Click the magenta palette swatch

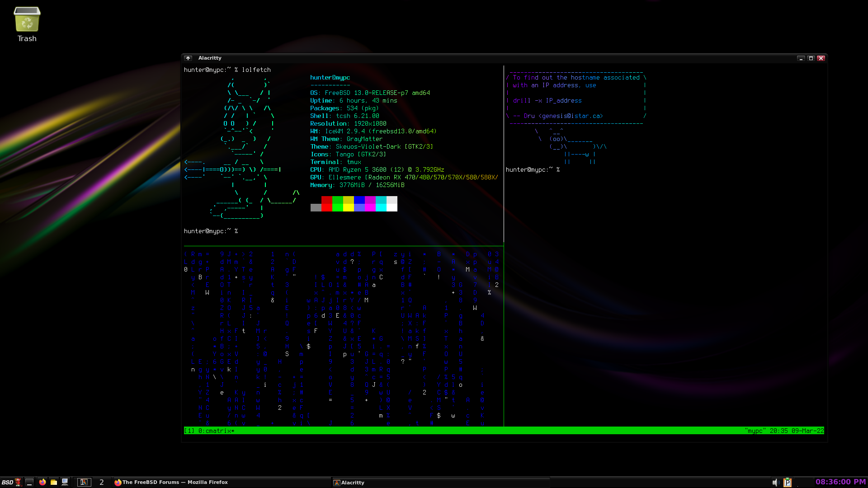370,207
